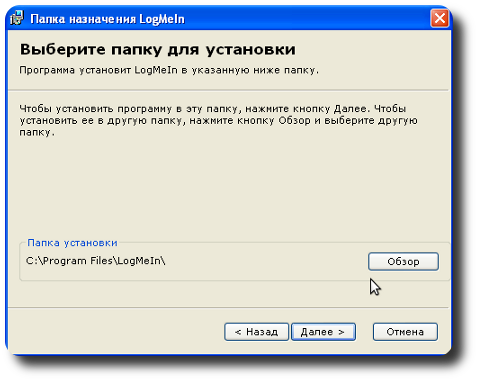Select the C:\Program Files\LogMeIn\ path text

point(96,261)
